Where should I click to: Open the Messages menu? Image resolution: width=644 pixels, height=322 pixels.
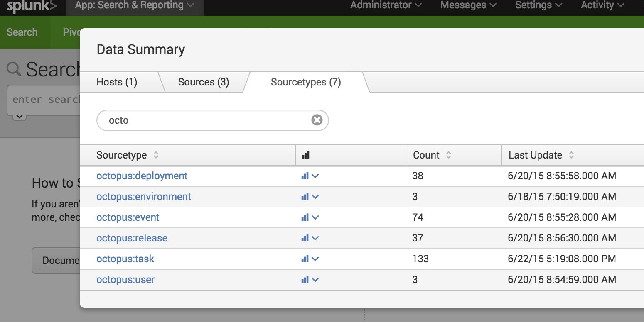point(467,5)
